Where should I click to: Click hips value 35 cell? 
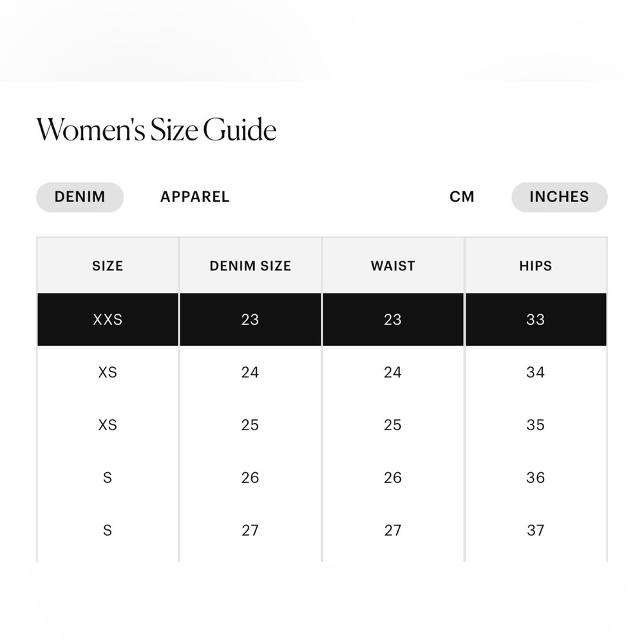536,424
